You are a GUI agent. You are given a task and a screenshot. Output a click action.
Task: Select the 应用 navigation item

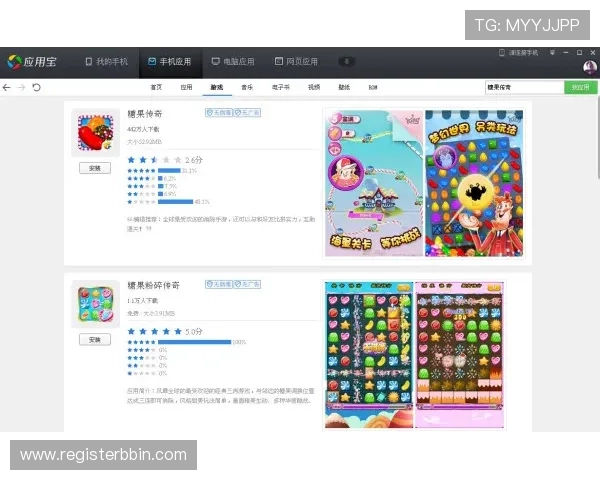tap(186, 87)
